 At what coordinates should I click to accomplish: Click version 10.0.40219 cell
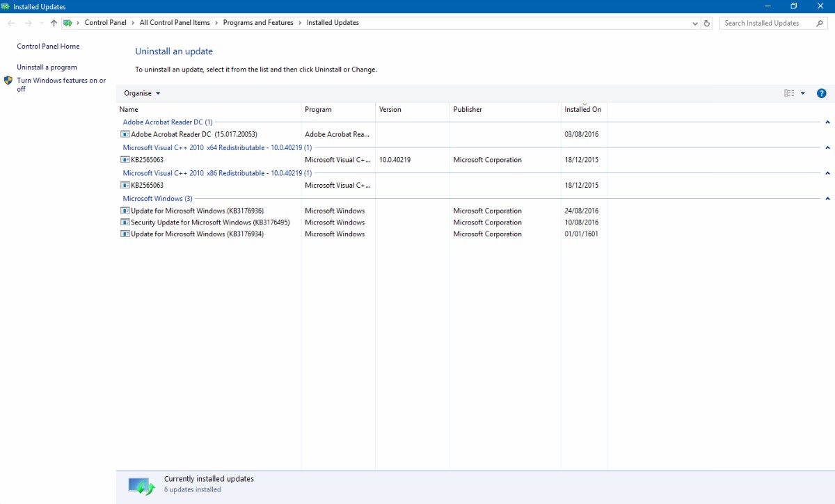[x=395, y=160]
